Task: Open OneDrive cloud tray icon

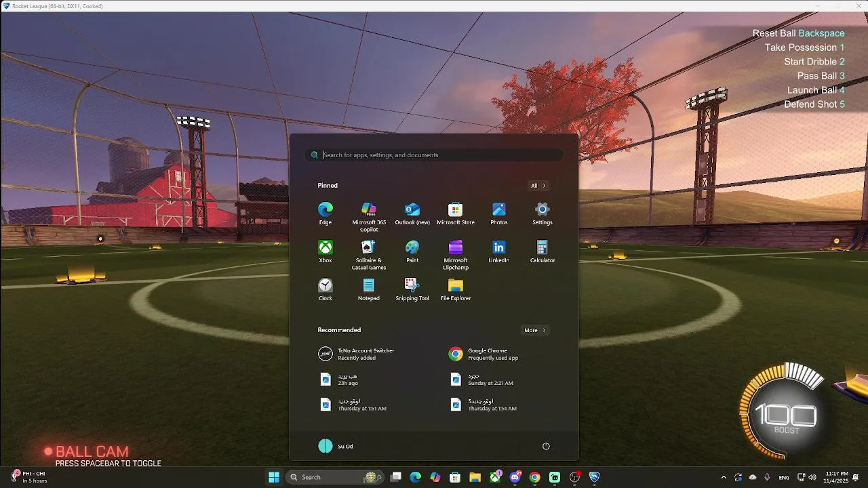Action: (x=753, y=477)
